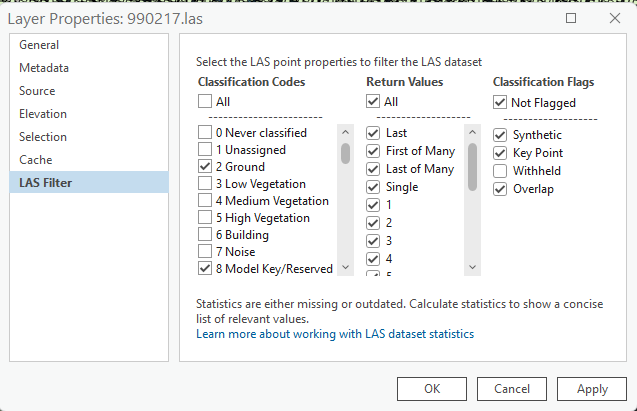Toggle All classification codes checkbox
The width and height of the screenshot is (637, 411).
pyautogui.click(x=205, y=101)
